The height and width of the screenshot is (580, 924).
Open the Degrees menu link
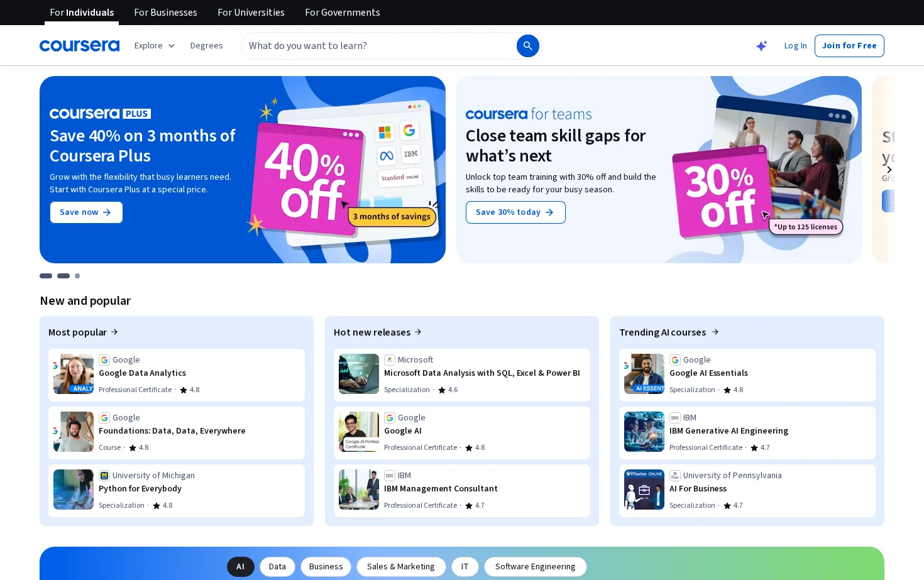click(206, 46)
